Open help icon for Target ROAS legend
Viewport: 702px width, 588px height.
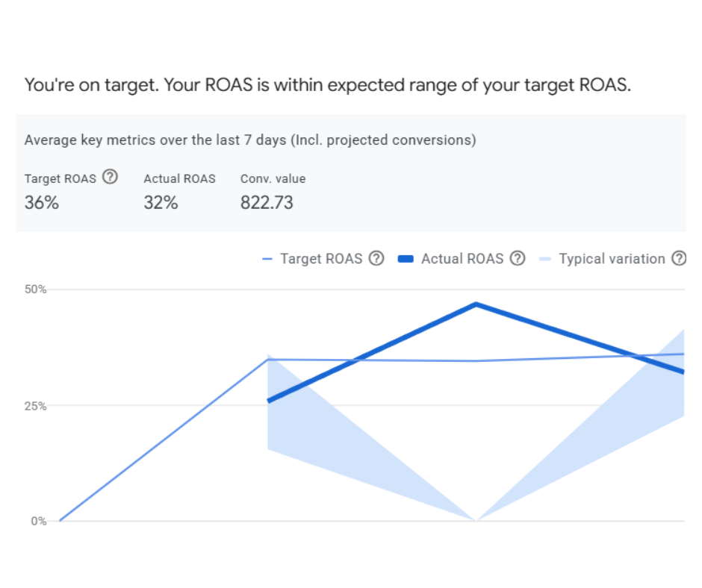click(377, 258)
